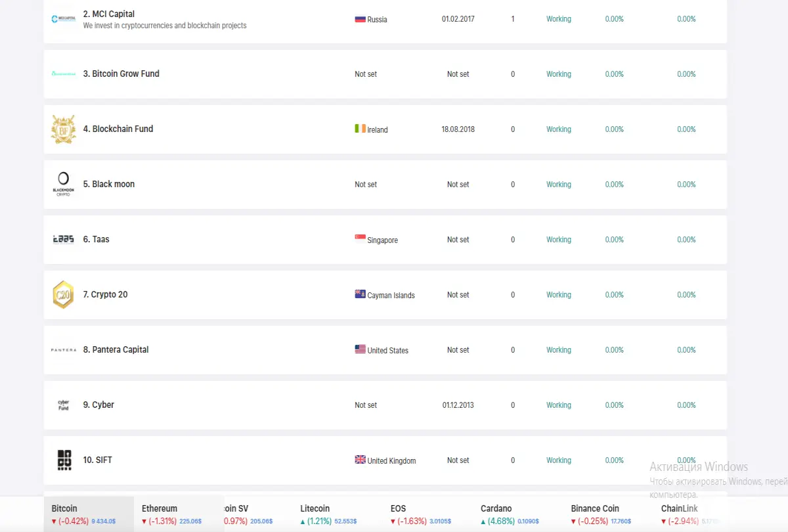The image size is (788, 532).
Task: Click the MCI Capital logo icon
Action: 64,19
